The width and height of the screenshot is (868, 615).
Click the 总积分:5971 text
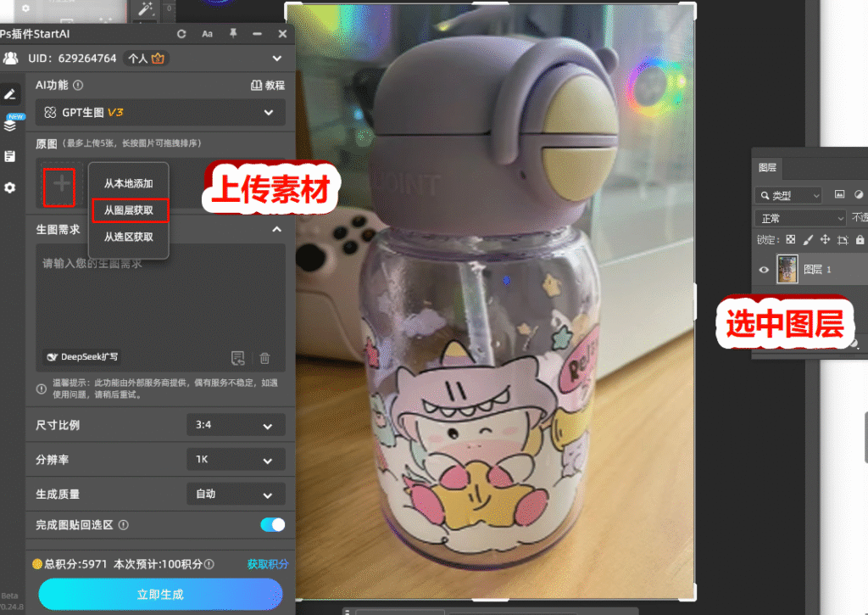tap(75, 564)
